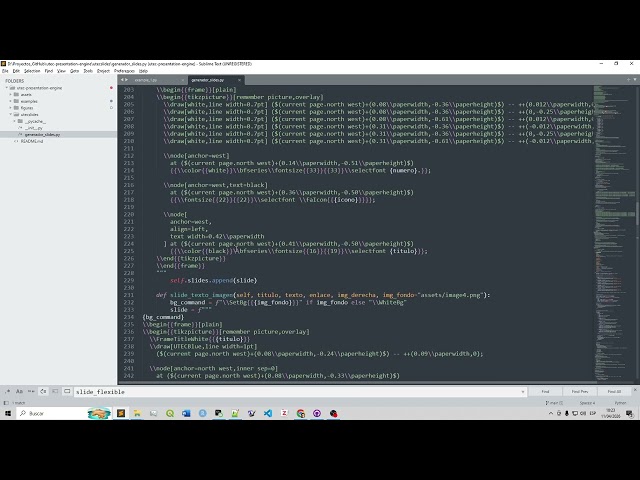Screen dimensions: 640x480
Task: Open the Find menu
Action: [49, 71]
